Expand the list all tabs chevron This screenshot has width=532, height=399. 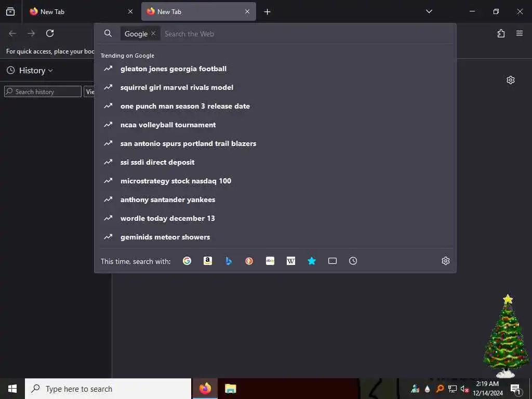point(429,11)
